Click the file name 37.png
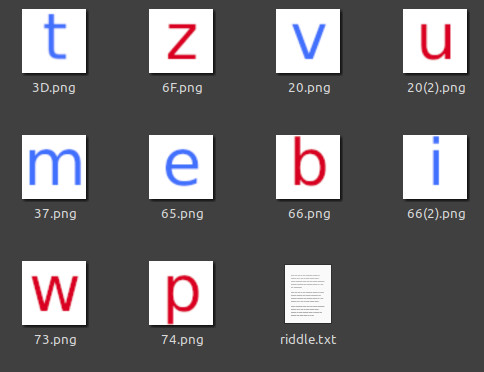This screenshot has width=484, height=372. point(55,214)
